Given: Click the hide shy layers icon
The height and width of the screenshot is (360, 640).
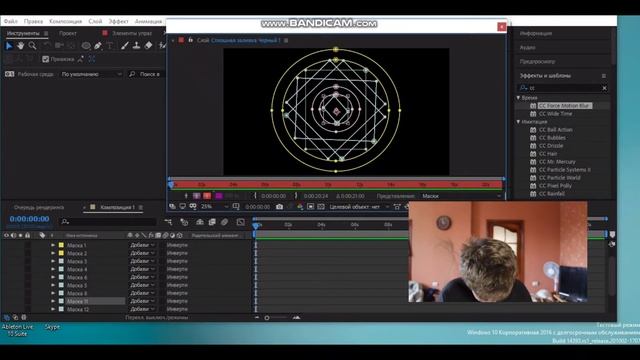Looking at the screenshot, I should click(200, 222).
